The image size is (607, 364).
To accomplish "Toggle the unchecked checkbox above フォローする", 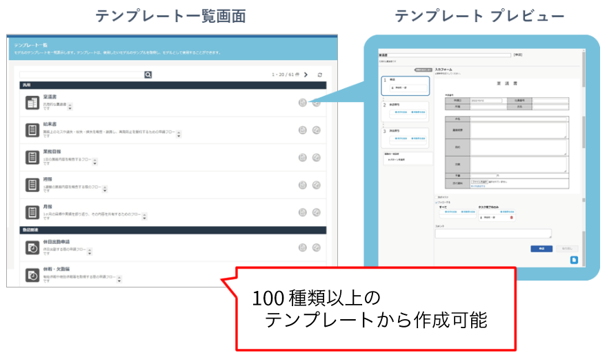I will point(437,197).
